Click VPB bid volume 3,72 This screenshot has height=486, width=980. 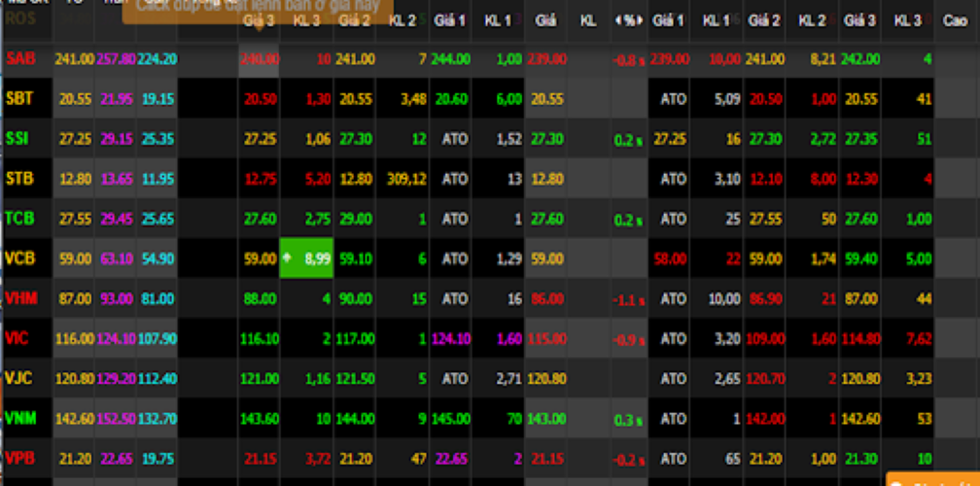[318, 459]
